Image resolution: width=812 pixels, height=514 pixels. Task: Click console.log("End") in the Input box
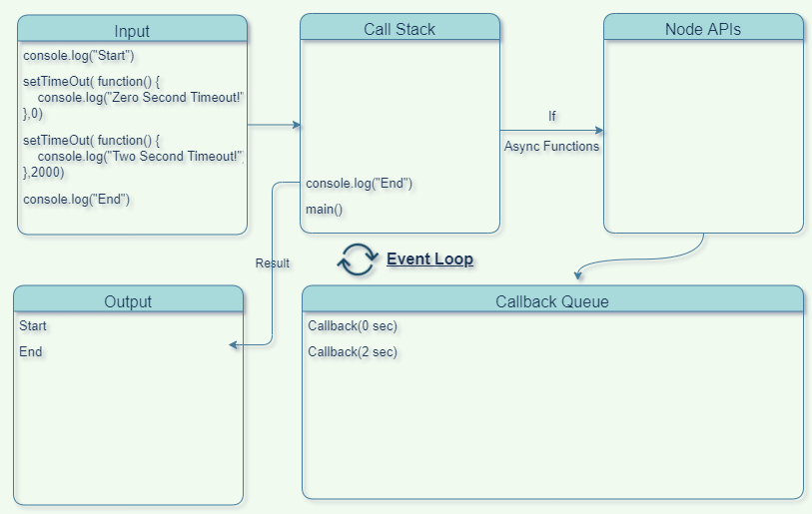[x=77, y=199]
